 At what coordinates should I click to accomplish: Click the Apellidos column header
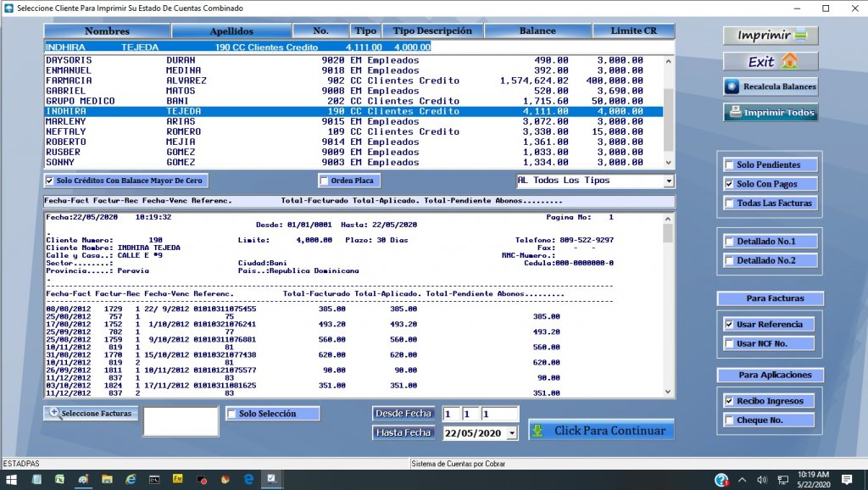231,31
